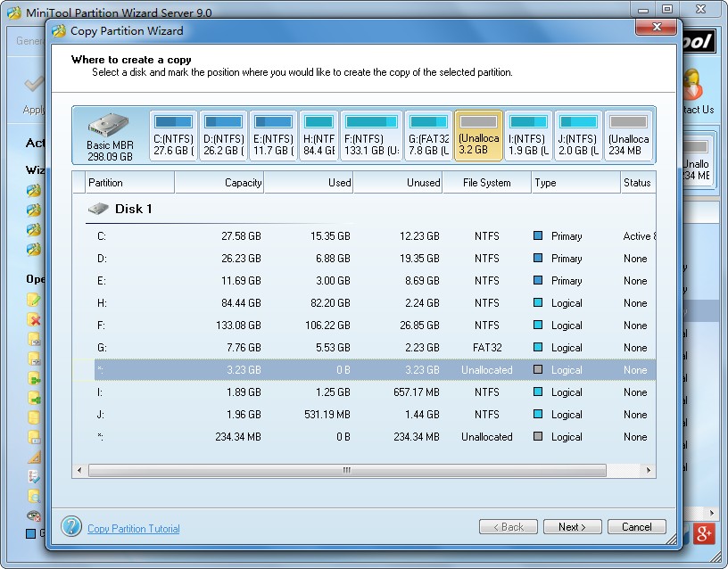Click the gray type swatch for 234.34 MB row
This screenshot has height=569, width=728.
[538, 436]
